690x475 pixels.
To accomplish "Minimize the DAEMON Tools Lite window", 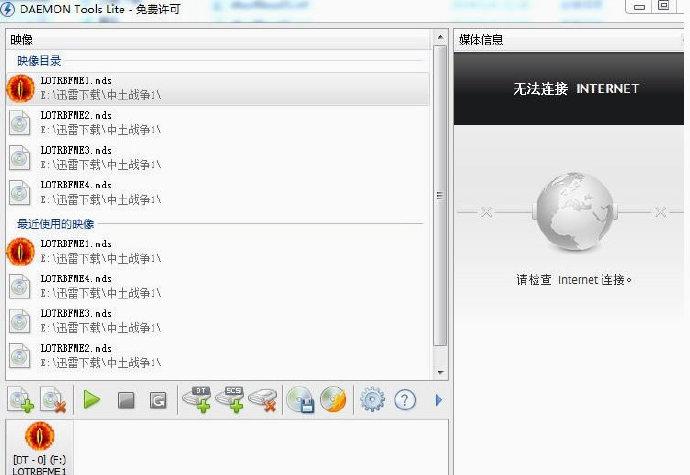I will pyautogui.click(x=639, y=7).
